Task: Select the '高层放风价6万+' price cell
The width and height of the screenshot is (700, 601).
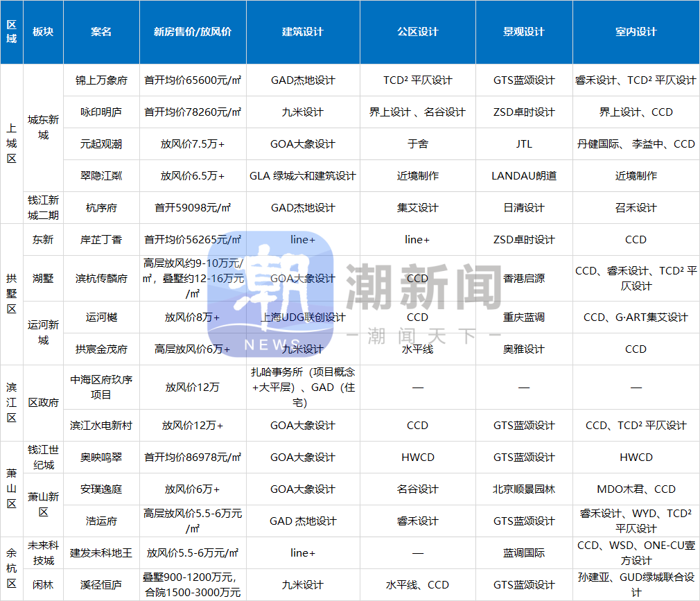Action: pos(193,349)
